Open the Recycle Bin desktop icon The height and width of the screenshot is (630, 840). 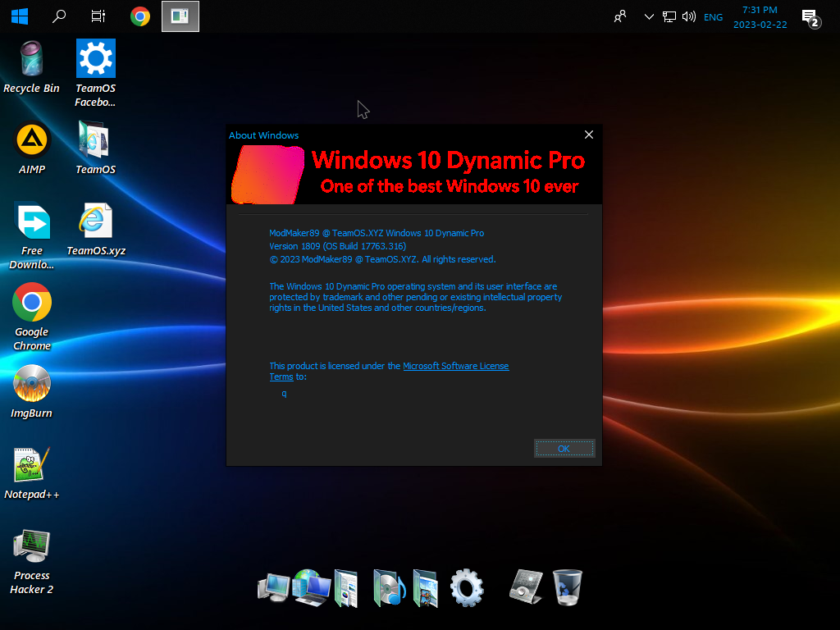31,67
